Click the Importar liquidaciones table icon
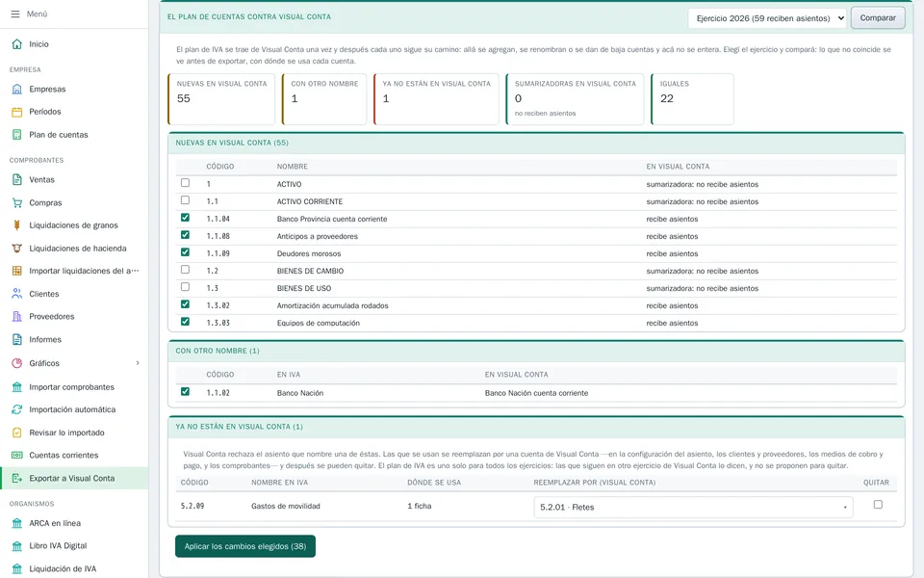The width and height of the screenshot is (924, 578). 17,271
